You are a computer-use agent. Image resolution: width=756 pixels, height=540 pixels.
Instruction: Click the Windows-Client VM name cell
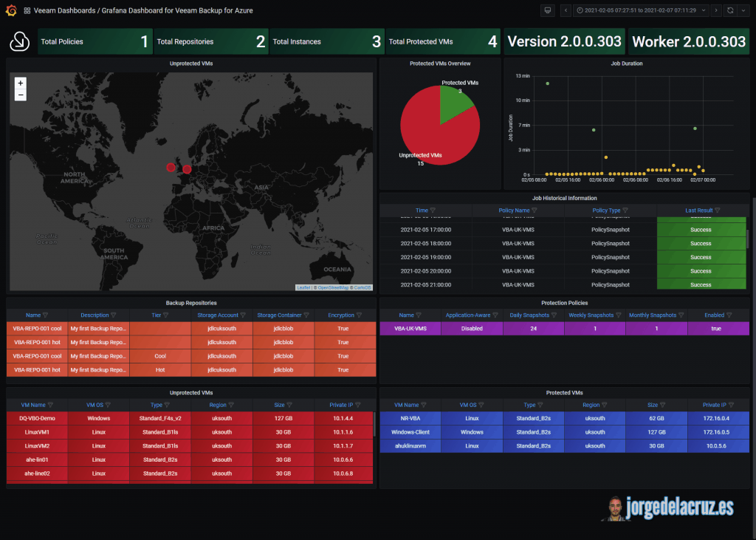(x=410, y=432)
